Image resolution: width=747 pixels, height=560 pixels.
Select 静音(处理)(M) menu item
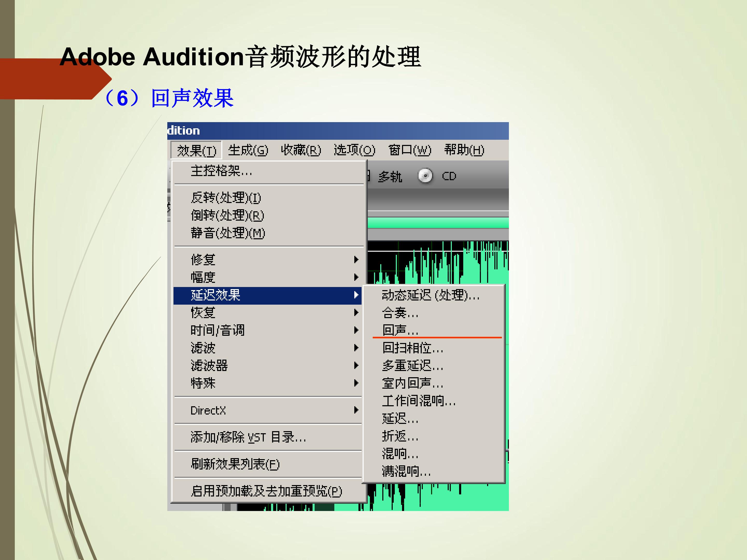[x=269, y=233]
